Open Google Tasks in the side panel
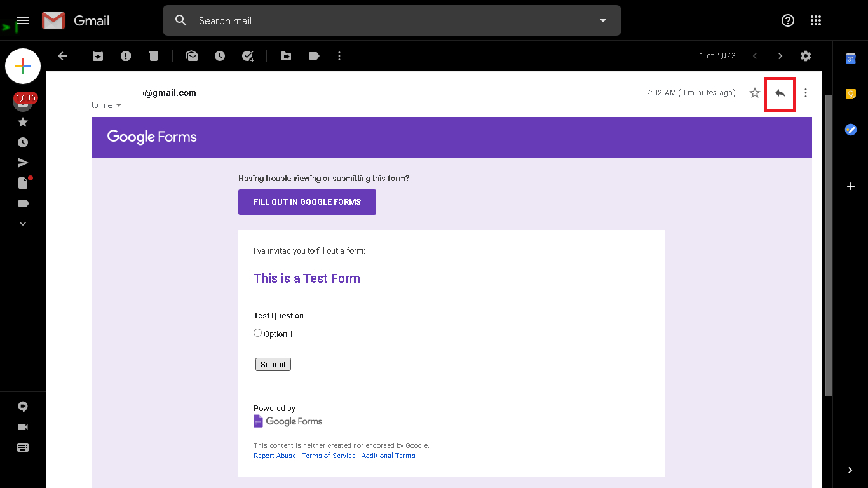Viewport: 868px width, 488px height. point(851,130)
